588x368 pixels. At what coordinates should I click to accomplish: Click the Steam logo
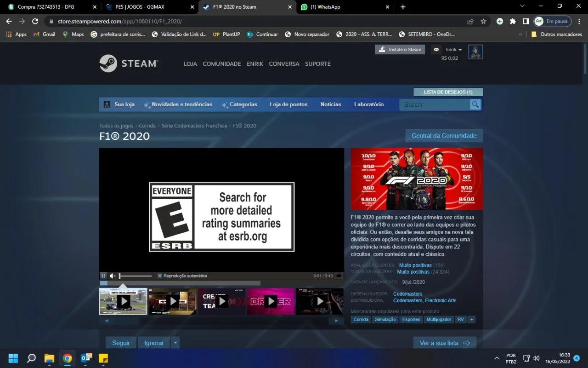coord(129,63)
